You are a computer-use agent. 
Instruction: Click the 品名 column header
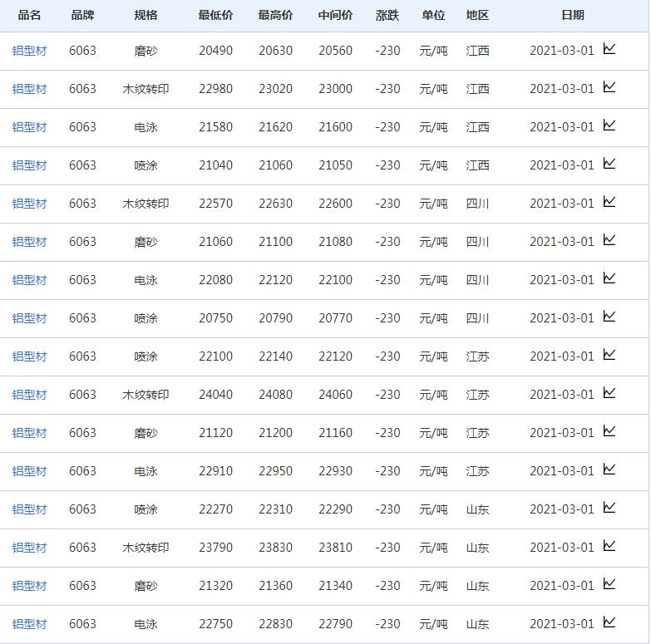pyautogui.click(x=29, y=15)
